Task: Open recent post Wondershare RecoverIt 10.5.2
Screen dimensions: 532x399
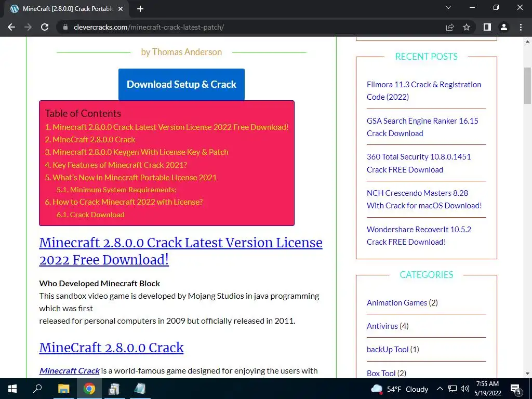Action: [419, 235]
